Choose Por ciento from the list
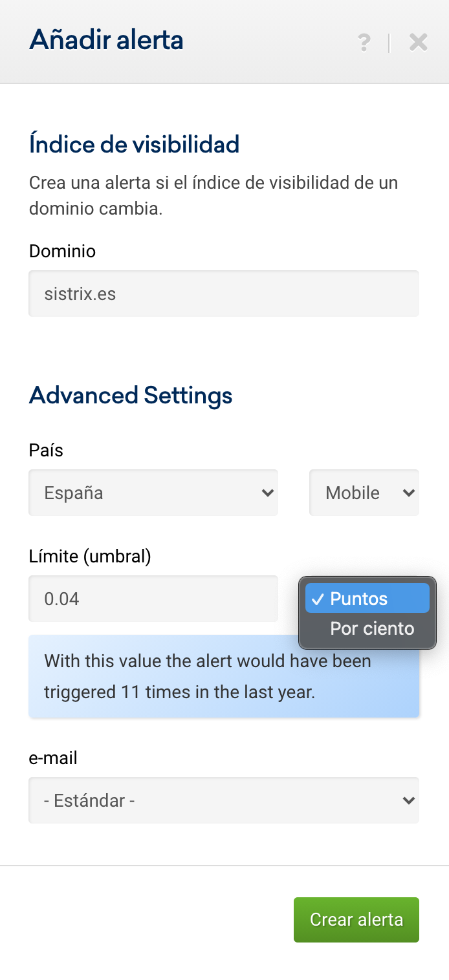449x980 pixels. click(371, 628)
